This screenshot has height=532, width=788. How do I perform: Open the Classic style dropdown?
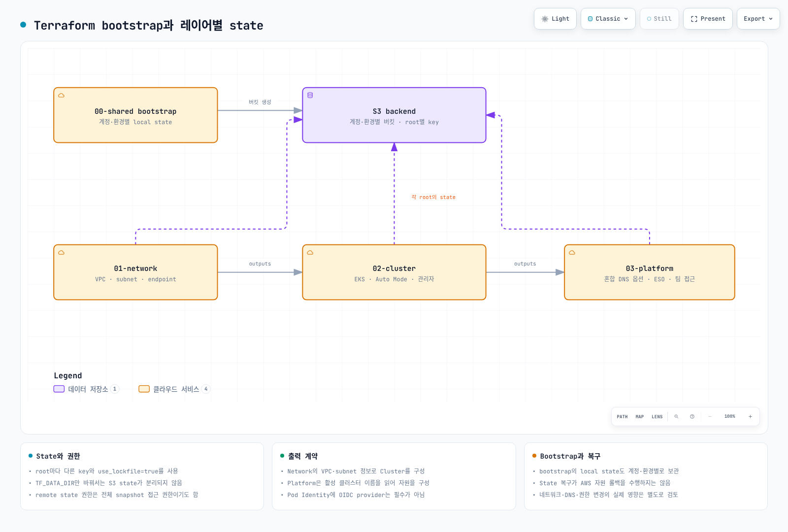pyautogui.click(x=608, y=19)
